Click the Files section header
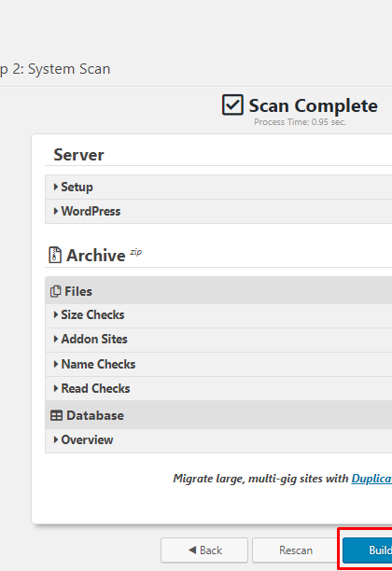 [218, 291]
